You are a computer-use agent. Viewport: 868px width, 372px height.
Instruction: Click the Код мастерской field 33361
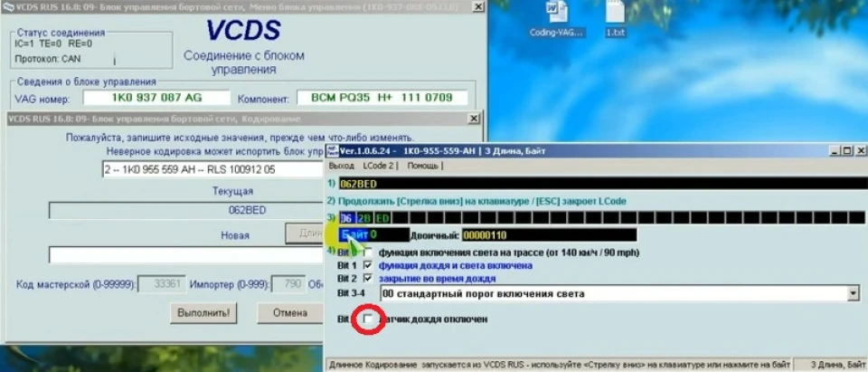coord(162,284)
